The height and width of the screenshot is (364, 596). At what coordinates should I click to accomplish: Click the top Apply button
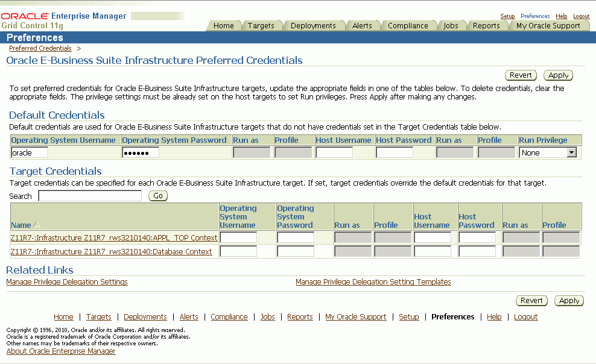(x=558, y=75)
